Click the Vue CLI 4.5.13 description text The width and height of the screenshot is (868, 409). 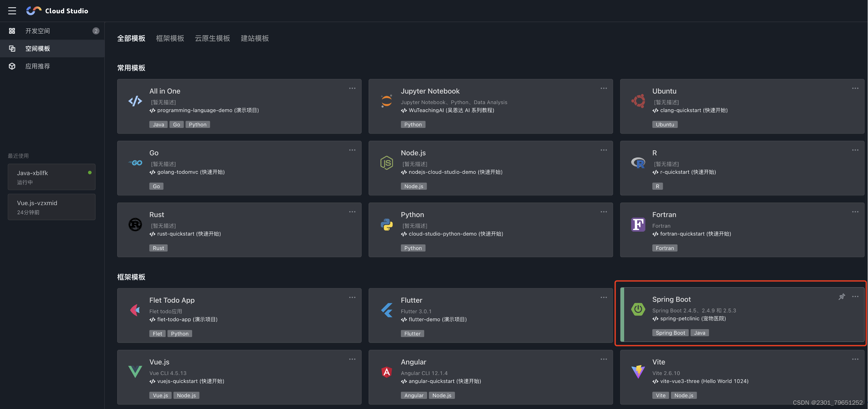[168, 373]
